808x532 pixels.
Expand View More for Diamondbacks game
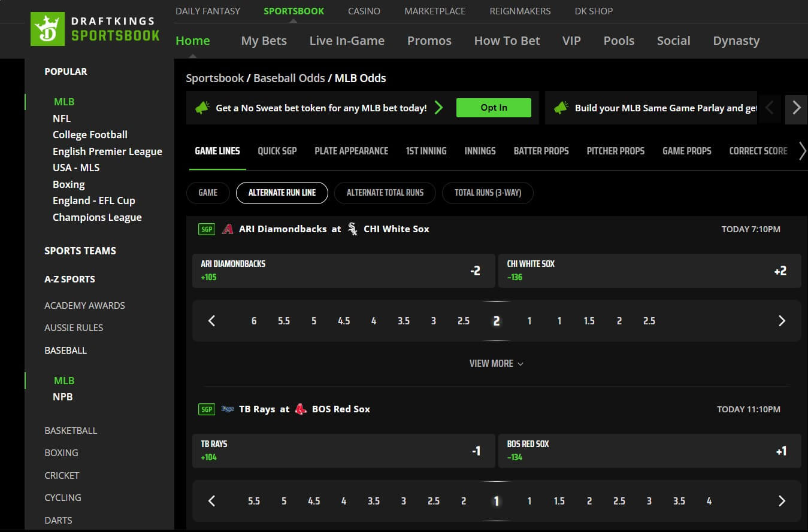[x=497, y=363]
